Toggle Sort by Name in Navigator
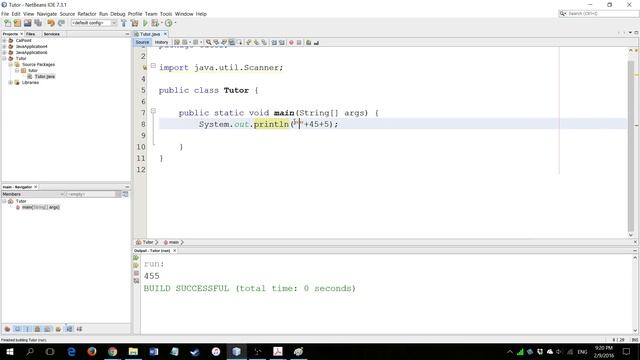The image size is (640, 360). point(69,329)
